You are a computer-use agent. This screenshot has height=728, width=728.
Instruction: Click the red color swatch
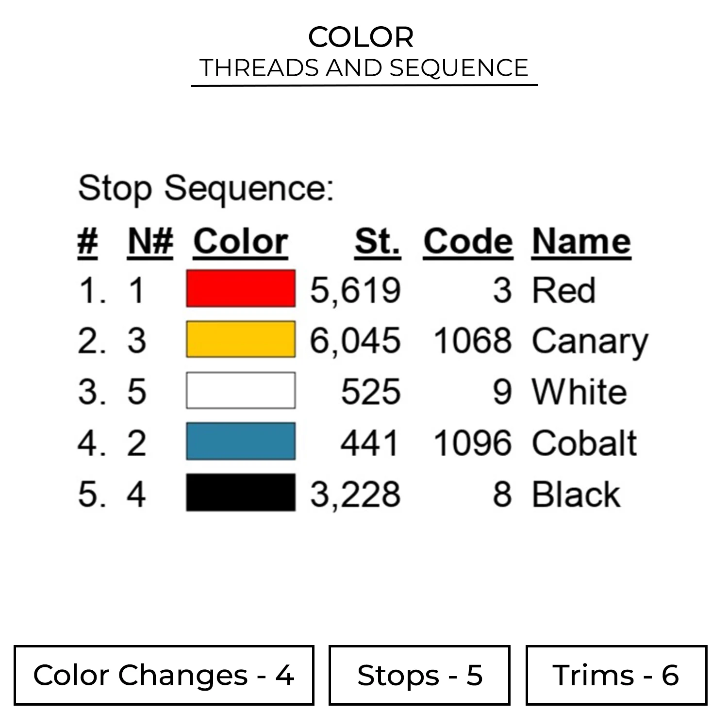[x=241, y=289]
